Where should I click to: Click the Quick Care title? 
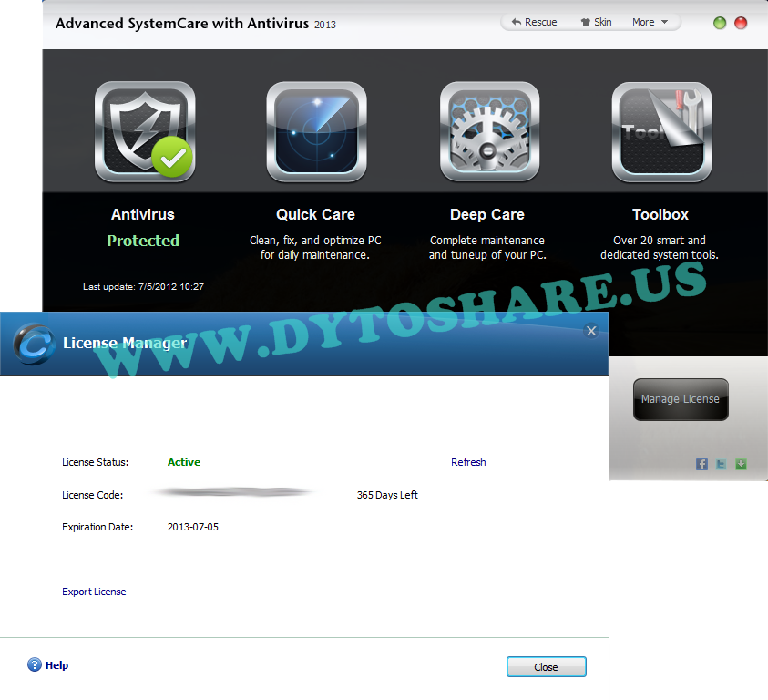pyautogui.click(x=315, y=215)
